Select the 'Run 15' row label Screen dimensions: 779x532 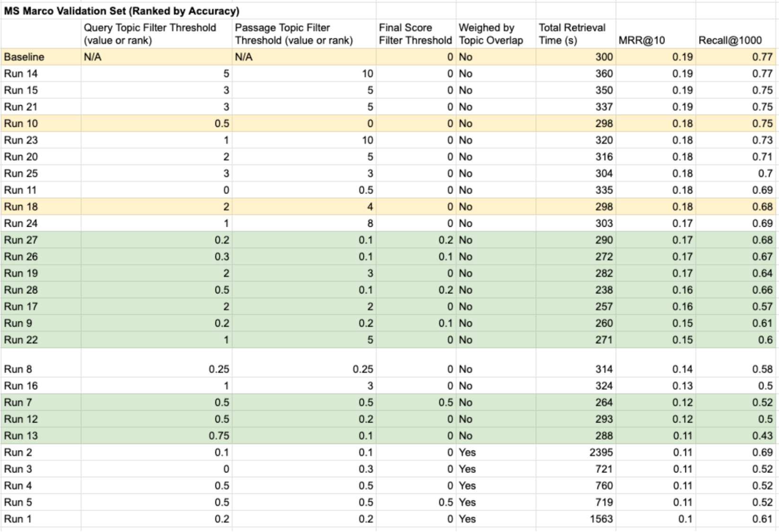[x=21, y=90]
